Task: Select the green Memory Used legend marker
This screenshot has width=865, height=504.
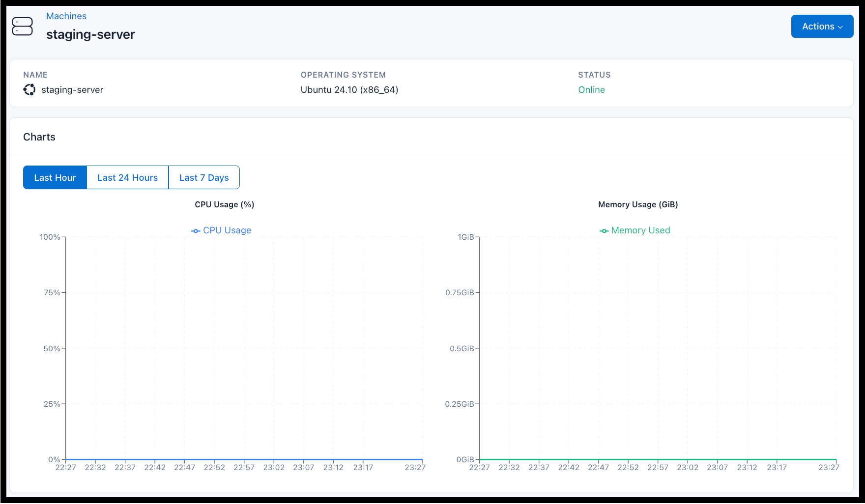Action: click(604, 230)
